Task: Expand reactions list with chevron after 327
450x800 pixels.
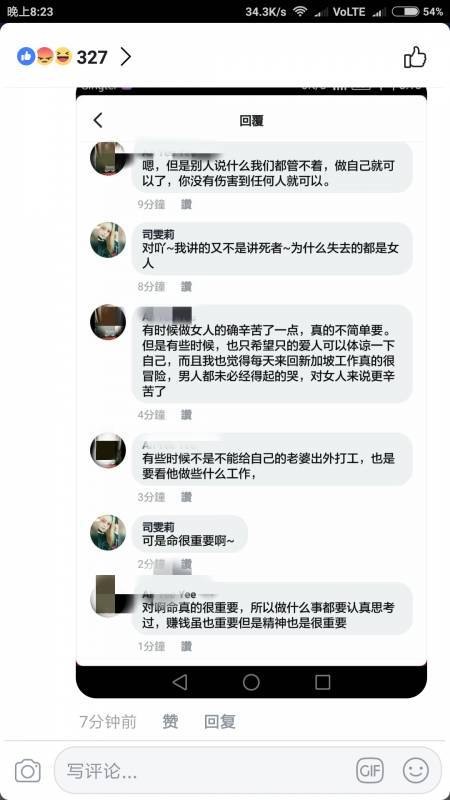Action: pos(126,57)
